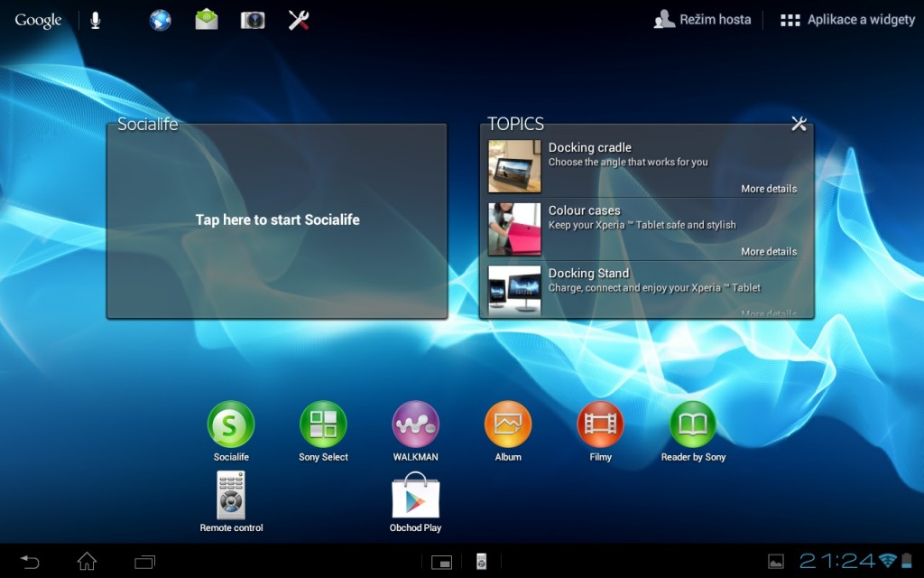This screenshot has width=924, height=578.
Task: Open Aplikace a widgety app drawer
Action: click(x=847, y=20)
